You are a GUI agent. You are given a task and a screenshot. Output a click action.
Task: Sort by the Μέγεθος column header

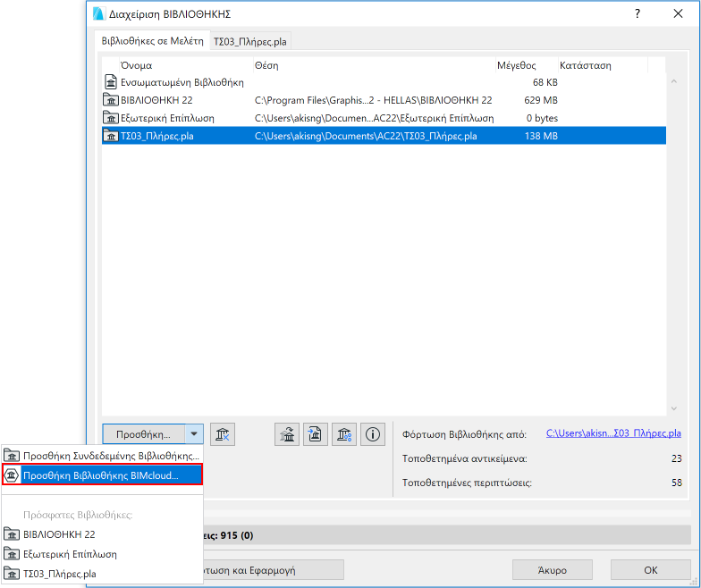pyautogui.click(x=527, y=65)
